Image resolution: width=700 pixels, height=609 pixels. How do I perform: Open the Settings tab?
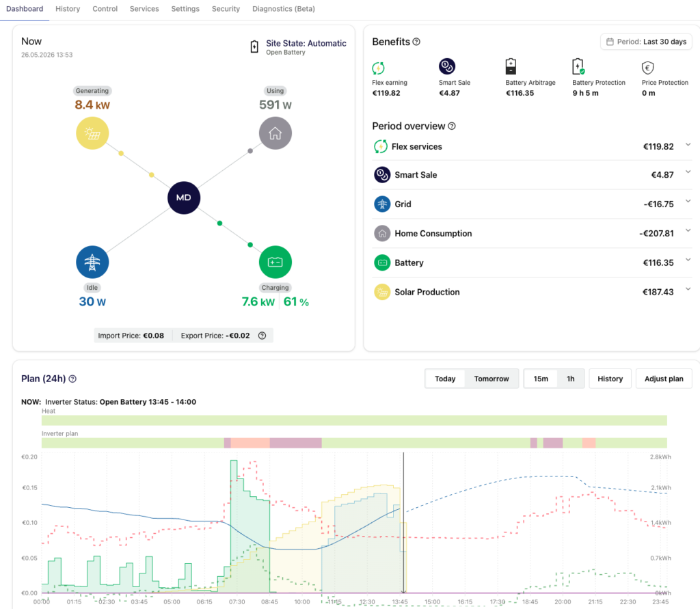(x=185, y=9)
